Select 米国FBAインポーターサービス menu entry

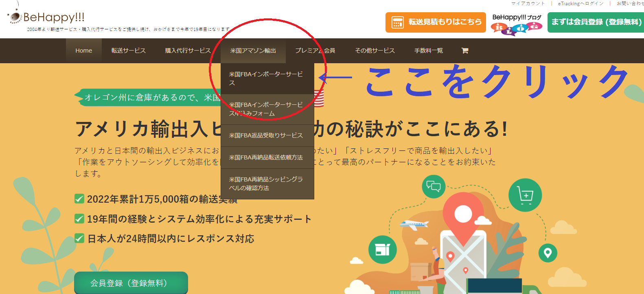pyautogui.click(x=267, y=79)
